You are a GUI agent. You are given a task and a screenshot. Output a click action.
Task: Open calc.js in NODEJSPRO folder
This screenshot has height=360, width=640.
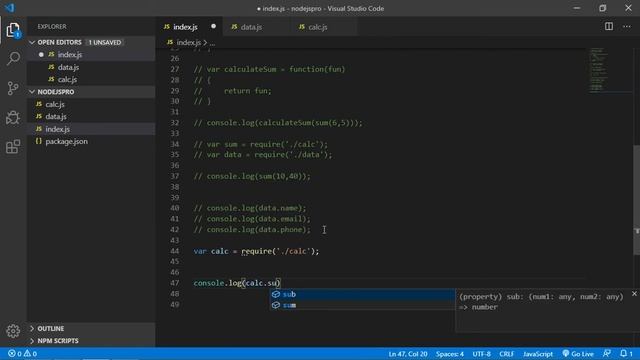[x=91, y=104]
